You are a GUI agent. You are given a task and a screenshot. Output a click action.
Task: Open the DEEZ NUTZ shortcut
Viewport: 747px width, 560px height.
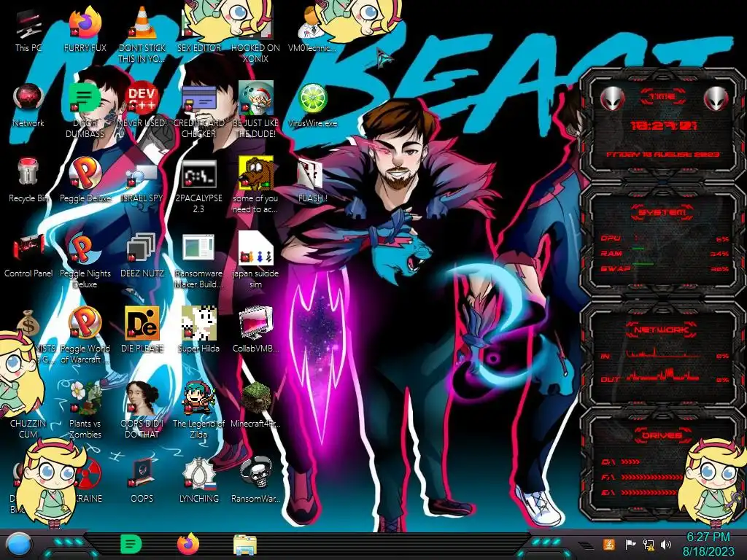point(142,255)
